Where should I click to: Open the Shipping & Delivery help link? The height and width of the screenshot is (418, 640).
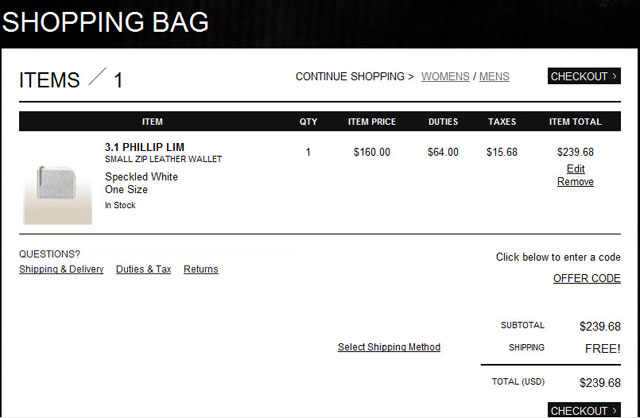click(61, 269)
